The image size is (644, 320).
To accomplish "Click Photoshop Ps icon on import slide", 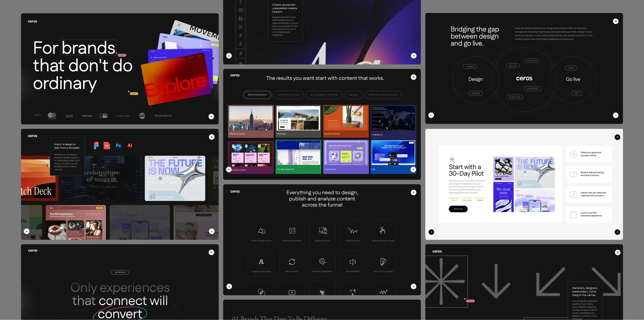I will point(118,146).
